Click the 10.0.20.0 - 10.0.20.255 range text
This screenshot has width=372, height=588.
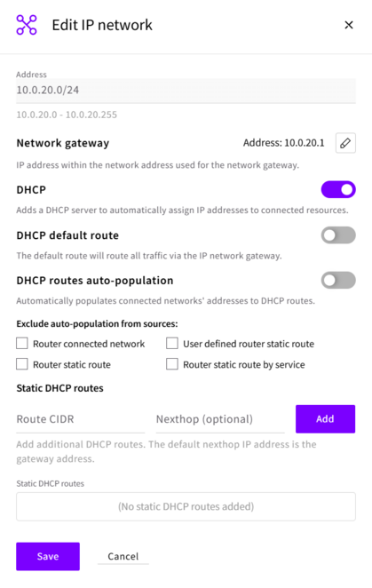click(x=67, y=115)
